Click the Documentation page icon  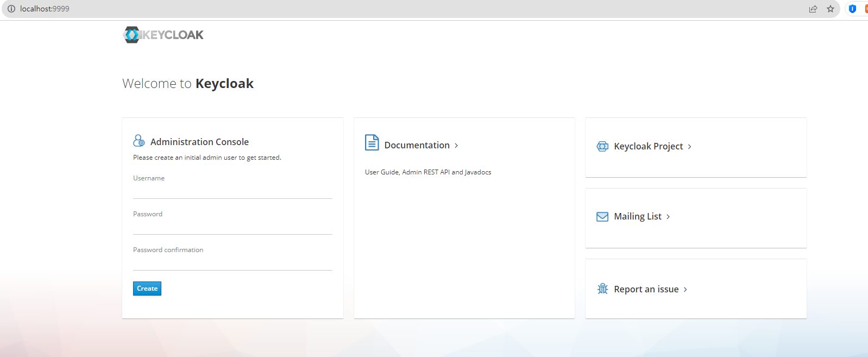(372, 142)
